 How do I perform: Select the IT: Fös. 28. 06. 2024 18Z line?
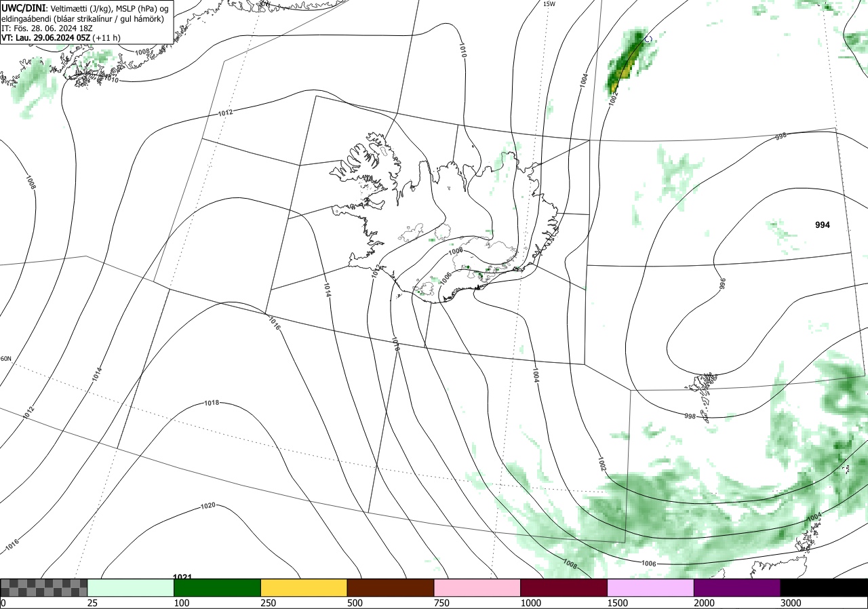click(46, 28)
